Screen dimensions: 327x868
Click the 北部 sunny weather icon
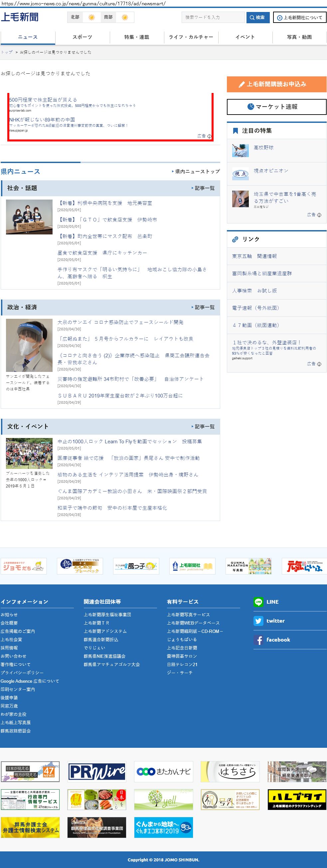click(x=91, y=17)
